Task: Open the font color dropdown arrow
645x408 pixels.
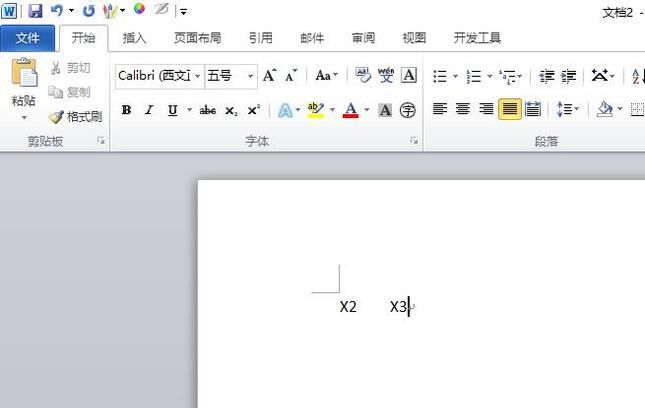Action: 367,110
